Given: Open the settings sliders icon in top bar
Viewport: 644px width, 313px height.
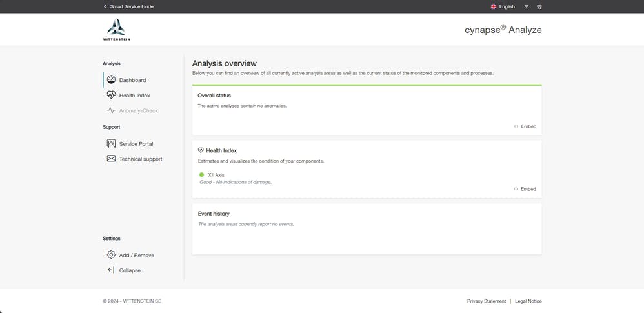Looking at the screenshot, I should tap(539, 6).
